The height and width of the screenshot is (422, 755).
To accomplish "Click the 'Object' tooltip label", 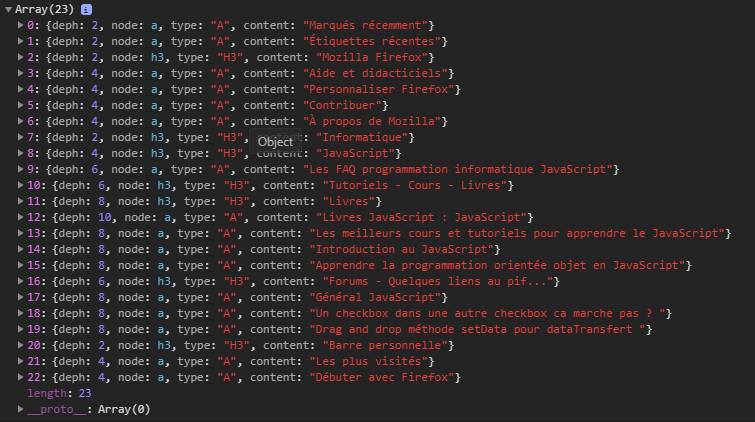I will pyautogui.click(x=275, y=142).
